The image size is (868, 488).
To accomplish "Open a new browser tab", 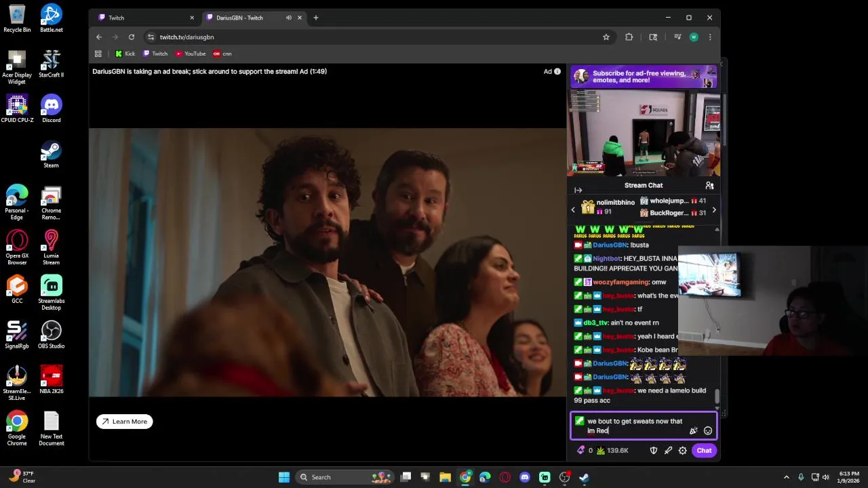I will pyautogui.click(x=316, y=18).
